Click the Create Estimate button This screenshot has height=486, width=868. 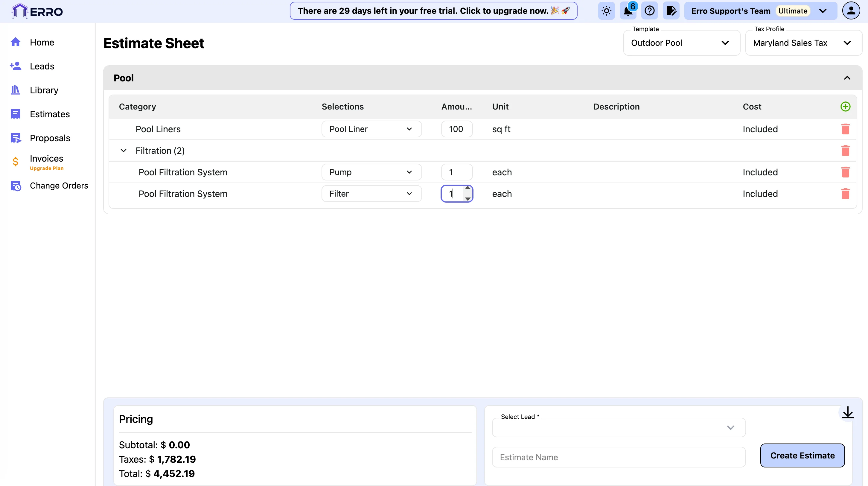click(802, 455)
